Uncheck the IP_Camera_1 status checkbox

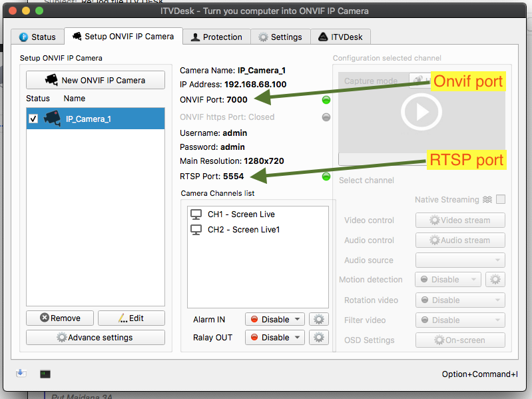pos(34,119)
